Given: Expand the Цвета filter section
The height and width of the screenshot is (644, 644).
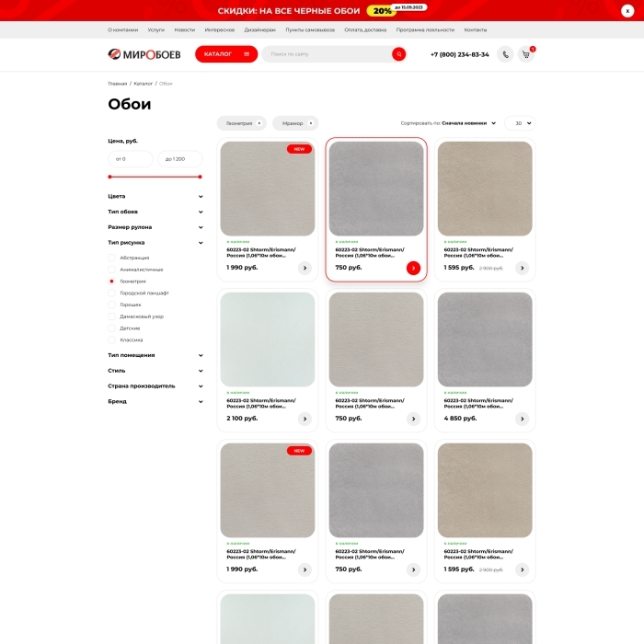Looking at the screenshot, I should 201,196.
